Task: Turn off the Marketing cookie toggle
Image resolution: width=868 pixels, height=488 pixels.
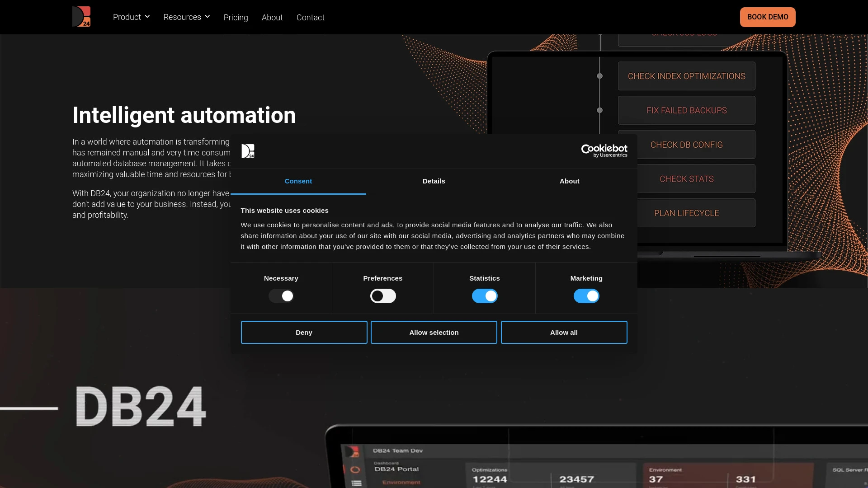Action: (586, 296)
